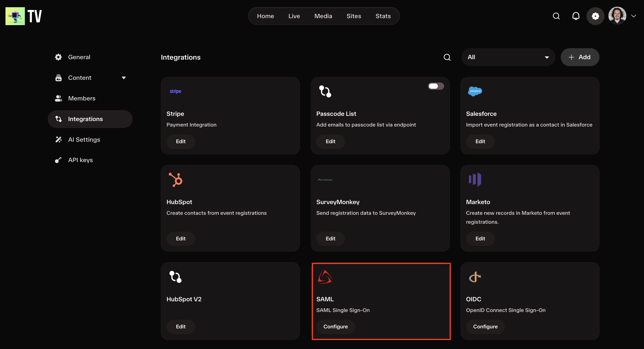Screen dimensions: 644x349
Task: Edit the Stripe integration
Action: coord(181,141)
